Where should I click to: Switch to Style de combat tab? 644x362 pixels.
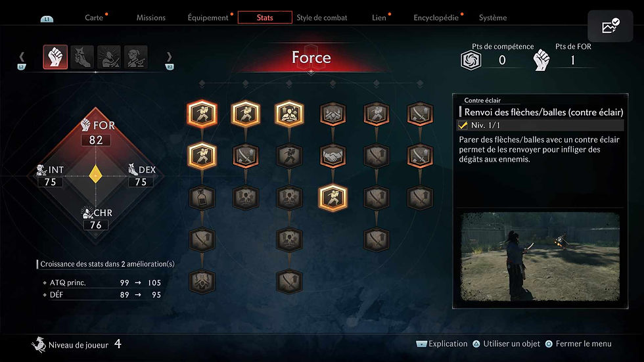(x=321, y=18)
